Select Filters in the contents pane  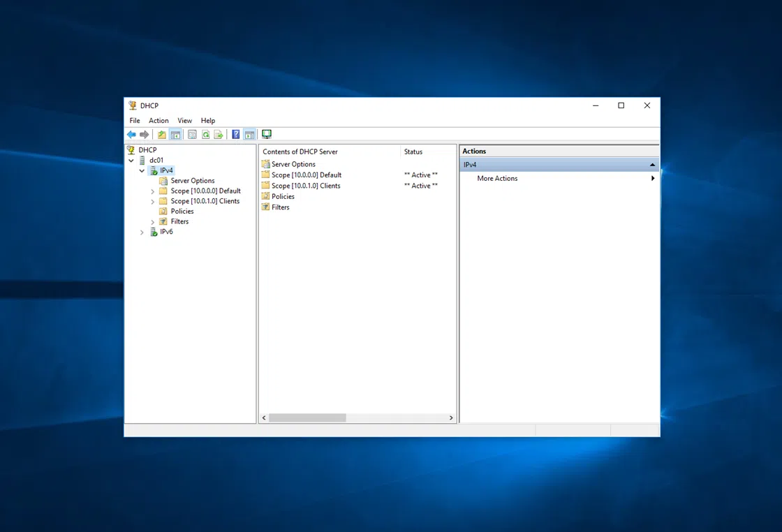point(279,207)
